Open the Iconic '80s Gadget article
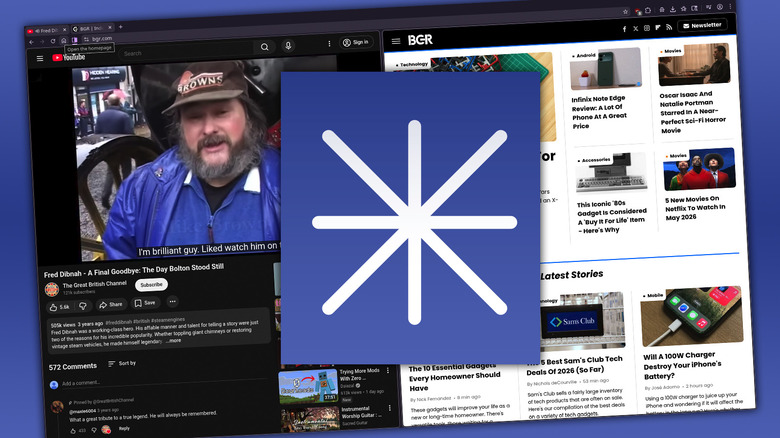780x438 pixels. click(x=612, y=217)
